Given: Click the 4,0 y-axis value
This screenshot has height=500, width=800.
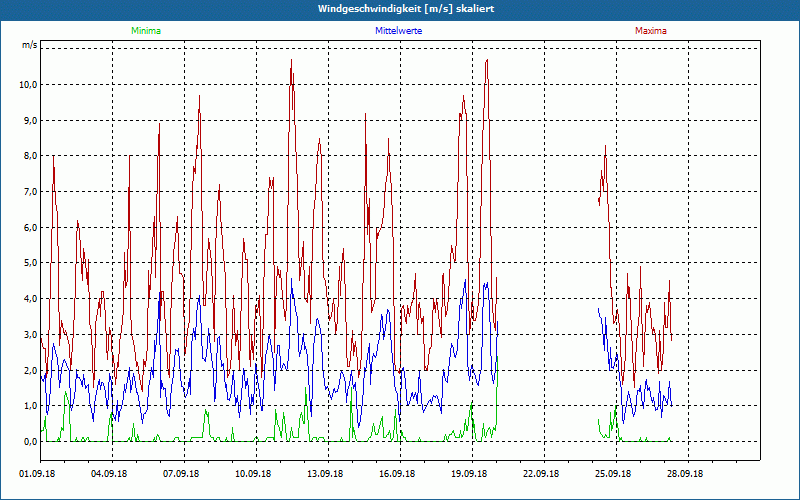Looking at the screenshot, I should point(30,299).
